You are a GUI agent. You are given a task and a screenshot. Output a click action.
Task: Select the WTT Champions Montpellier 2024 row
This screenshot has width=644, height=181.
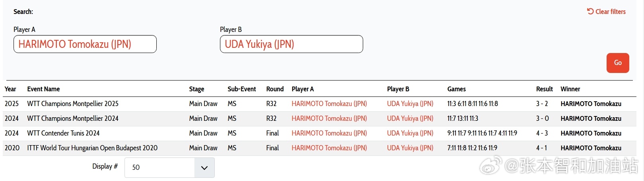pos(319,118)
